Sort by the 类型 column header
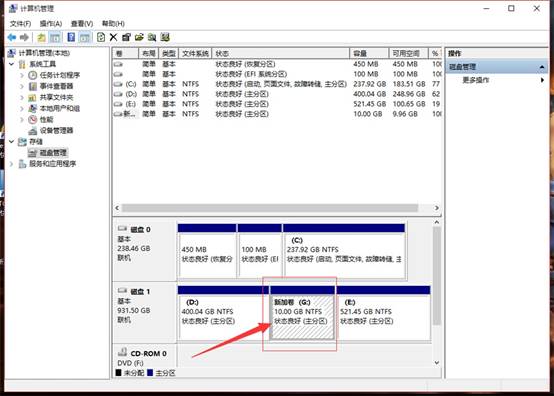This screenshot has width=554, height=396. coord(169,54)
